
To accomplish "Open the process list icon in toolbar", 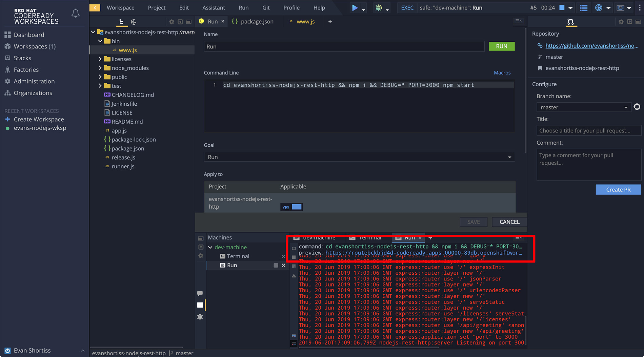I will (584, 7).
